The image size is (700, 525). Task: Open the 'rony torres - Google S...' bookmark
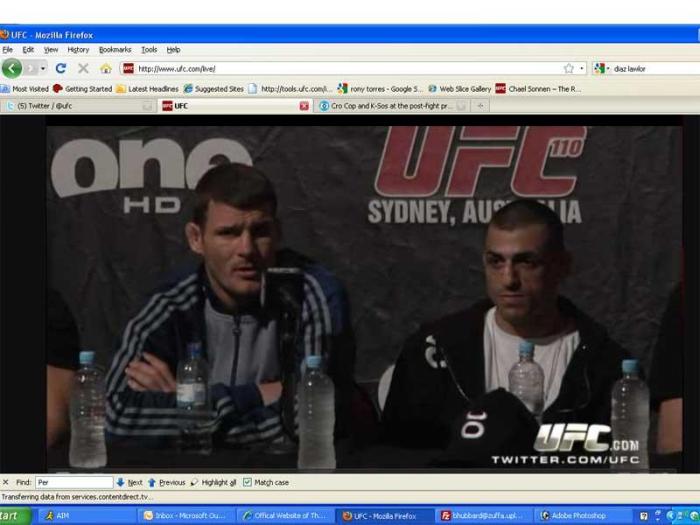pos(380,89)
